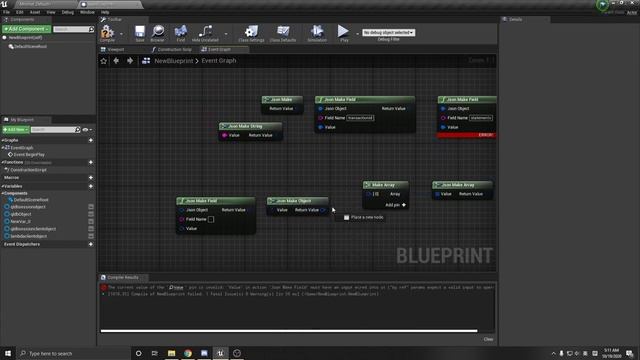Click the Find toolbar icon
Screen dimensions: 640x360
click(181, 33)
